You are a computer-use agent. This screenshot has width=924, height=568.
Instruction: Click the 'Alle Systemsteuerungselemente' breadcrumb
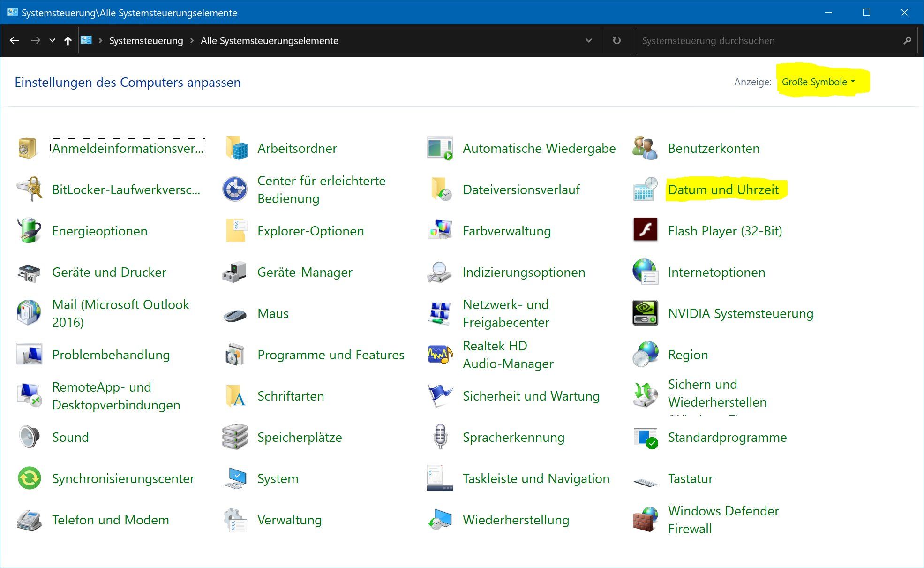(269, 41)
